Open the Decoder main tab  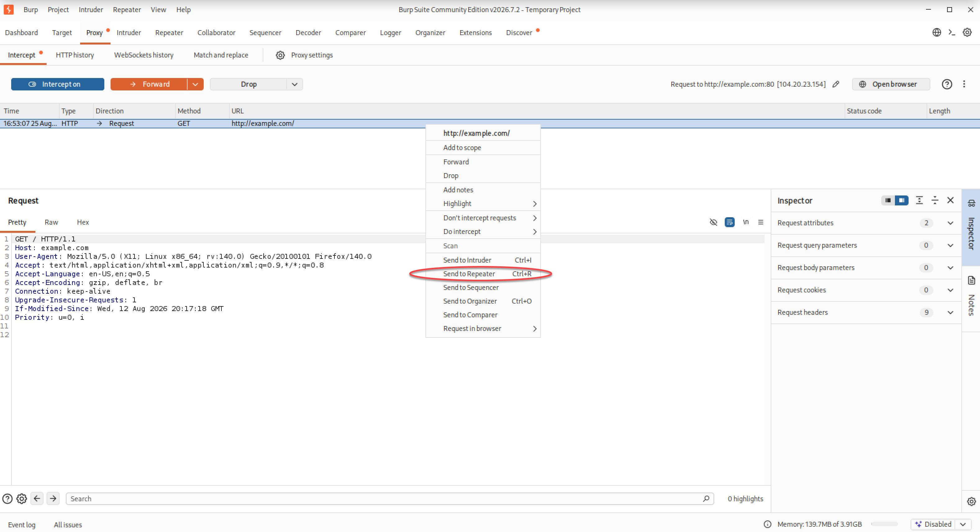coord(308,33)
